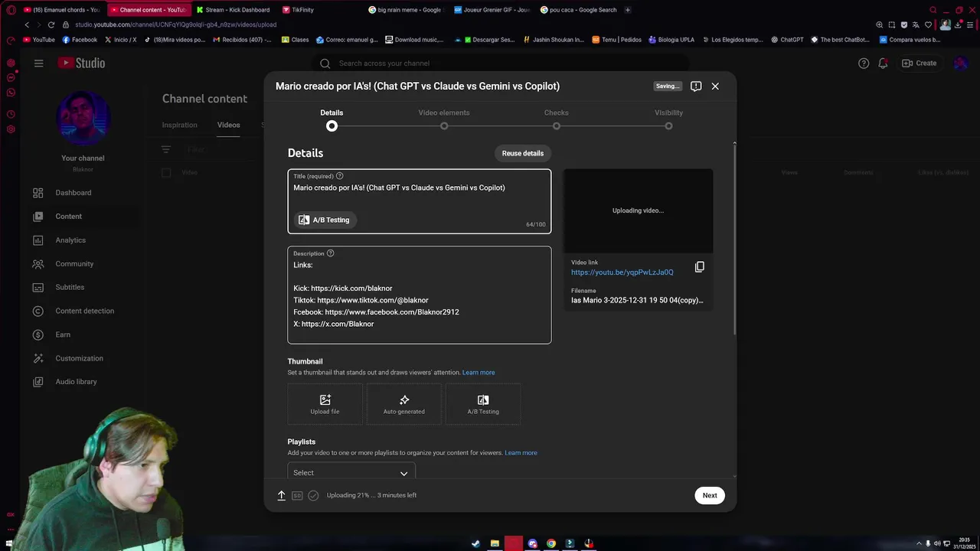Click the Upload file thumbnail option
980x551 pixels.
tap(325, 404)
